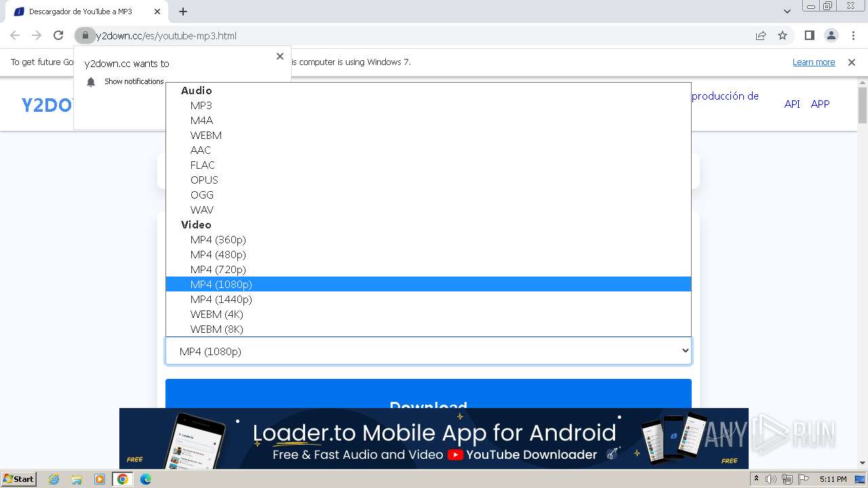Open the Chrome profile avatar

pyautogui.click(x=831, y=36)
